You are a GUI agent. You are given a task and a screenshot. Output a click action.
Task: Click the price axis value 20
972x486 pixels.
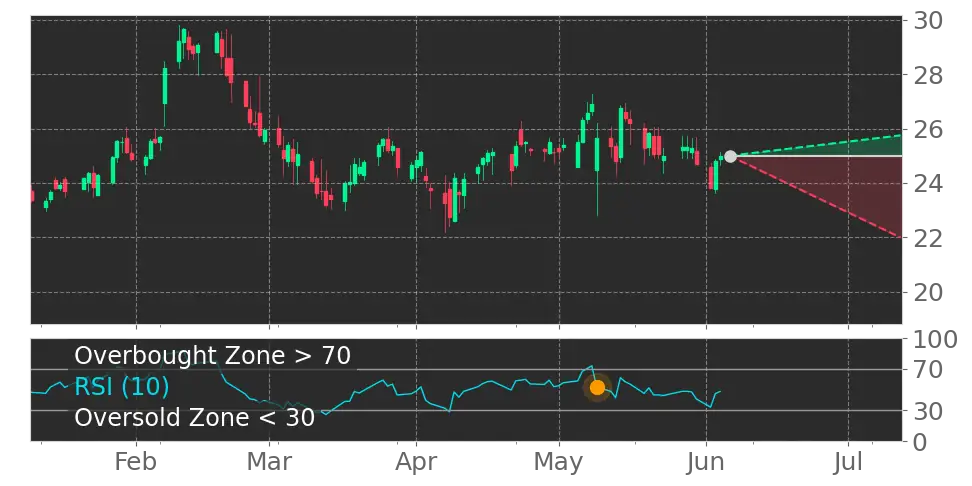pyautogui.click(x=928, y=292)
